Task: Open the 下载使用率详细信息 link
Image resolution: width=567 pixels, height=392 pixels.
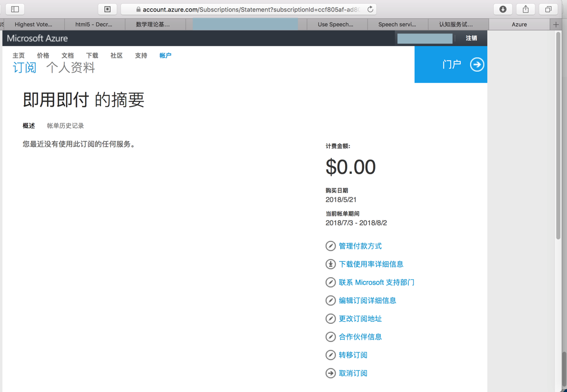Action: click(371, 264)
